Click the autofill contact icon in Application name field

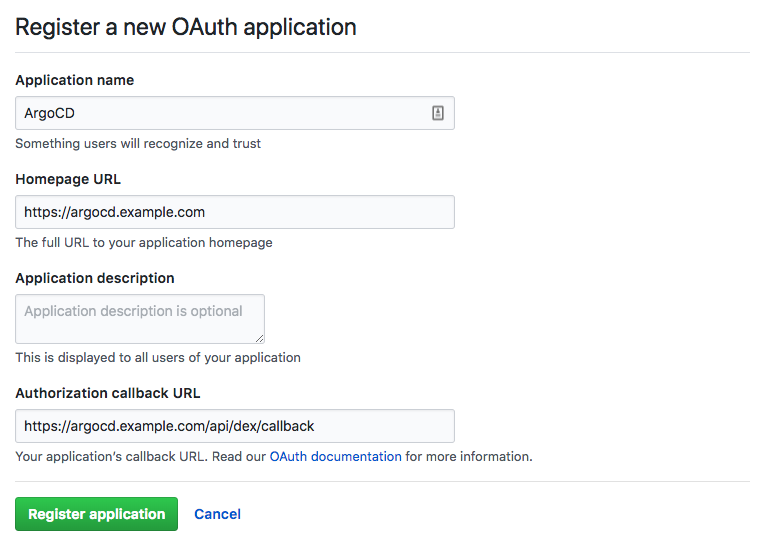point(437,114)
